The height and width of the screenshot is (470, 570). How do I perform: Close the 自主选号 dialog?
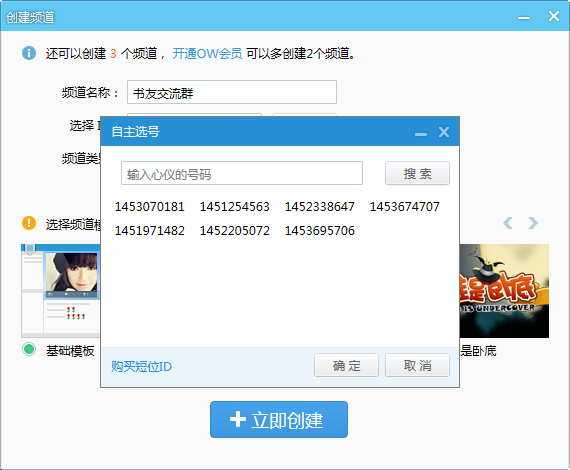(444, 132)
